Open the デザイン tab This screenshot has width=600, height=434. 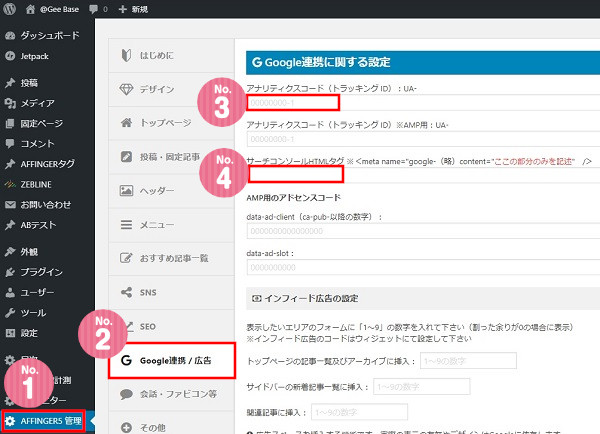point(171,89)
